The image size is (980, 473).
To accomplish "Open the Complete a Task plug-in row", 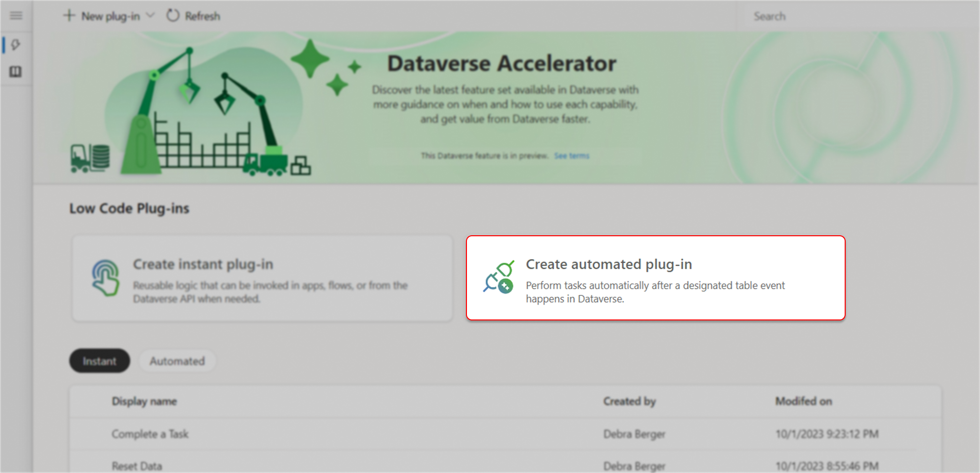I will point(150,434).
